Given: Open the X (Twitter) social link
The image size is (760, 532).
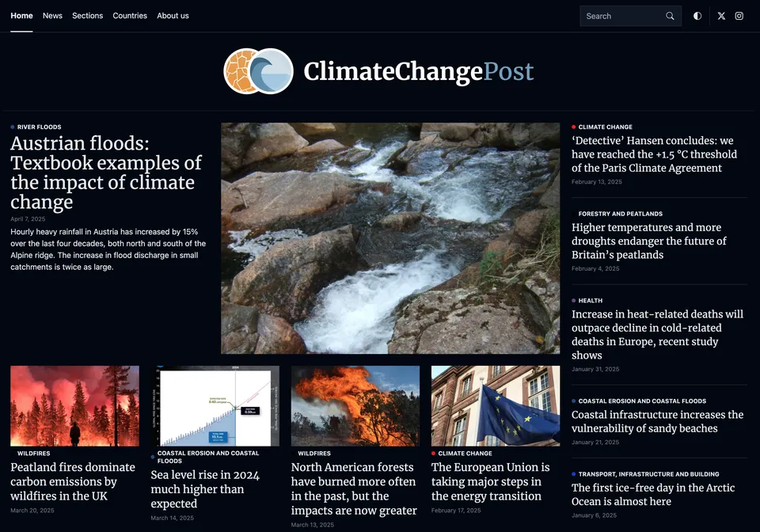Looking at the screenshot, I should (721, 16).
